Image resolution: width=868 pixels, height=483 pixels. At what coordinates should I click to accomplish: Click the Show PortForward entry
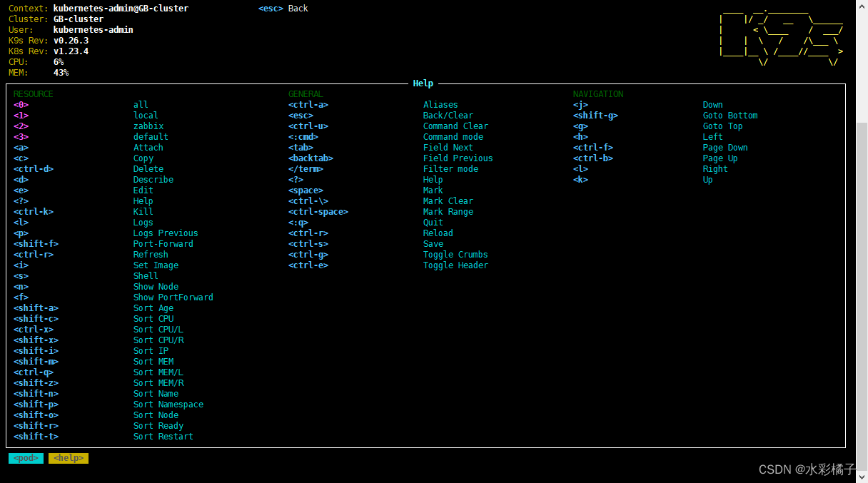click(173, 298)
